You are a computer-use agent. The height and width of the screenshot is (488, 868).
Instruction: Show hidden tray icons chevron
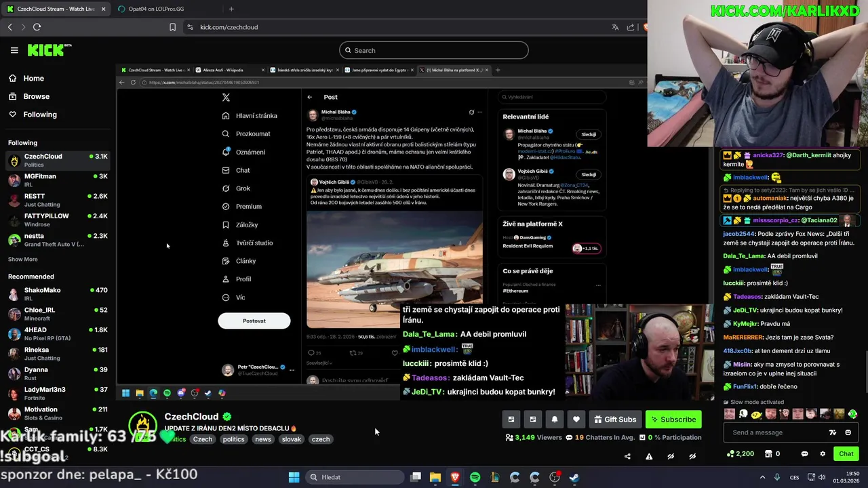(x=762, y=477)
